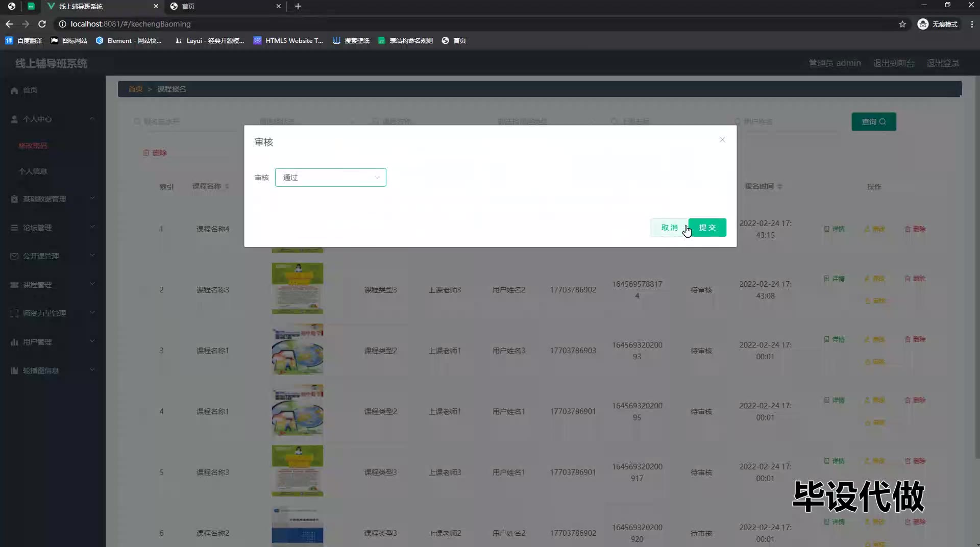Open the course image in row 2

pos(298,288)
